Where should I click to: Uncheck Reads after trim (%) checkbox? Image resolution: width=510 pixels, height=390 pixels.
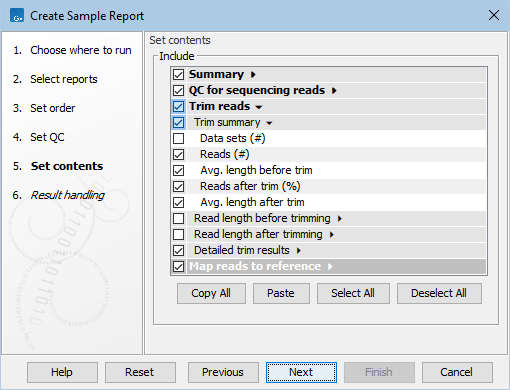pyautogui.click(x=178, y=186)
